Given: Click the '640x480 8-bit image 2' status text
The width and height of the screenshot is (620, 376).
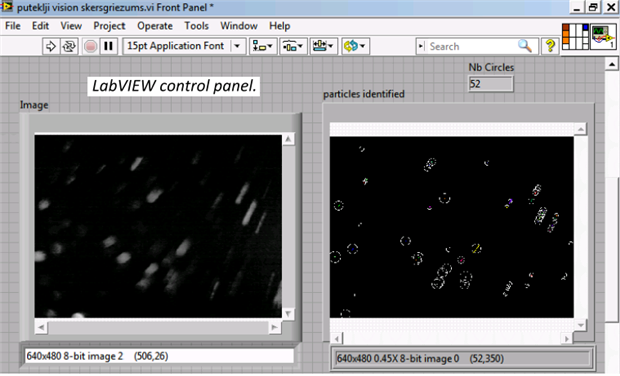Looking at the screenshot, I should (x=75, y=356).
